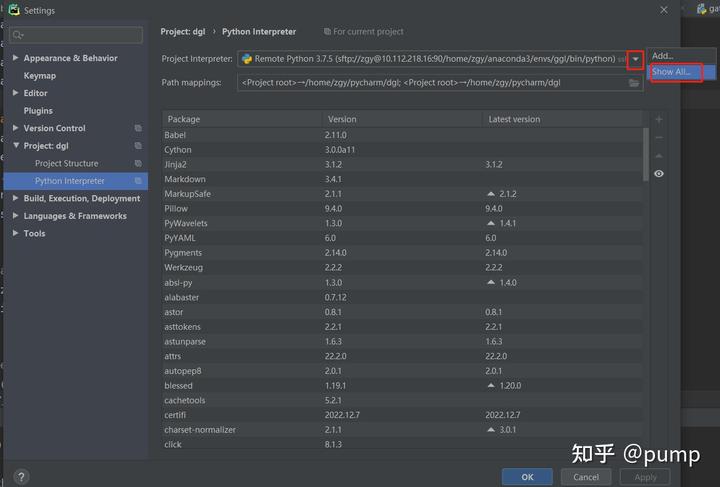
Task: Select the Pillow package row
Action: (x=403, y=208)
